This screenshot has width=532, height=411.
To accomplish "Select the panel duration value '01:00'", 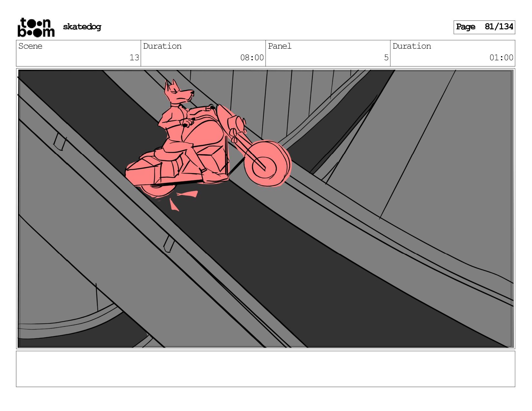I will click(x=501, y=58).
